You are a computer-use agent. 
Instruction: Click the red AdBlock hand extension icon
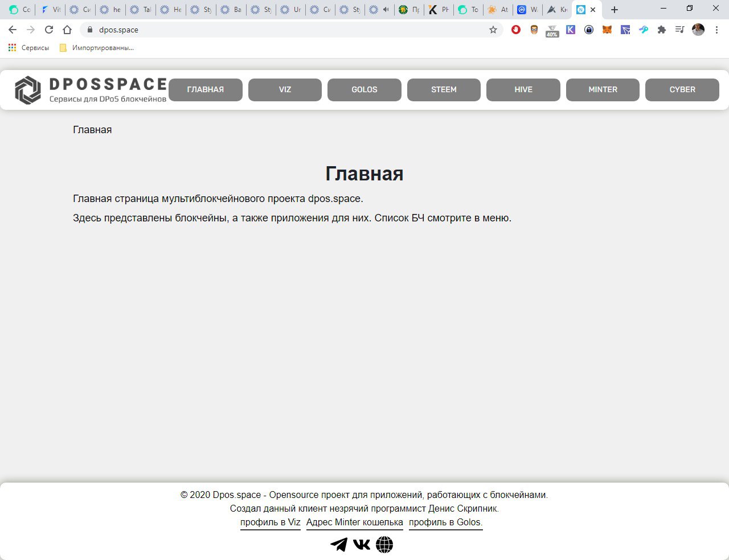[516, 30]
